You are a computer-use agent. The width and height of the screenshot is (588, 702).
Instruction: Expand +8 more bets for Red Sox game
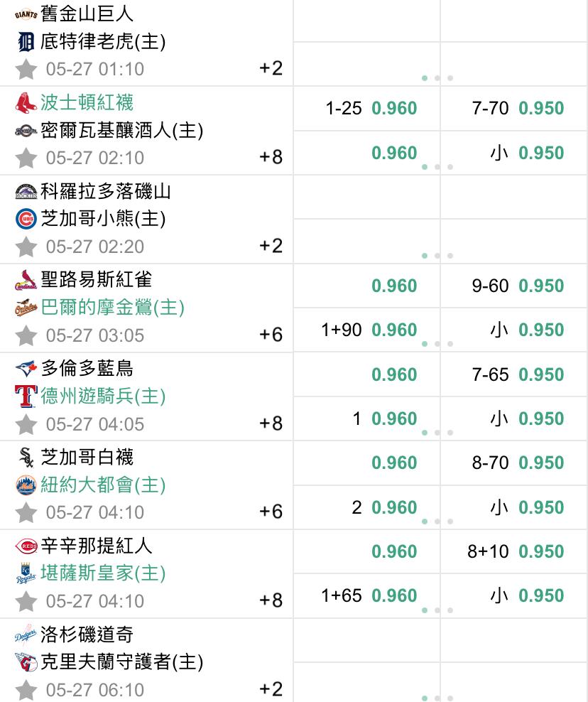271,157
